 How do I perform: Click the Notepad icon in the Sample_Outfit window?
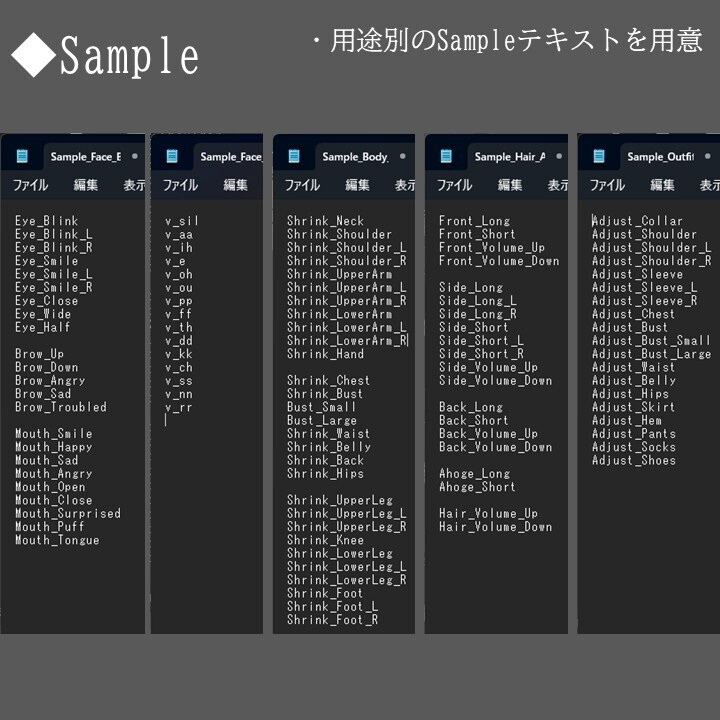599,156
